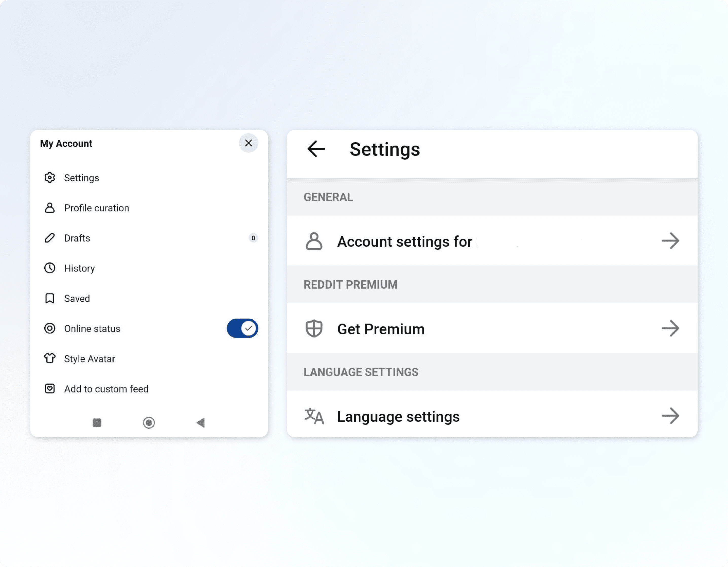Open Language settings using its arrow

[670, 416]
